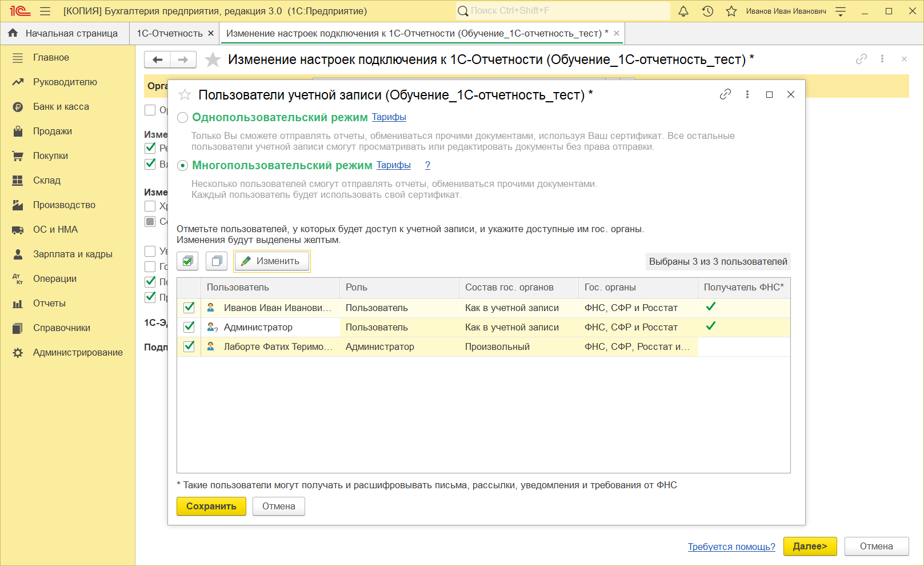
Task: Click the Администрирование gear icon
Action: click(18, 352)
